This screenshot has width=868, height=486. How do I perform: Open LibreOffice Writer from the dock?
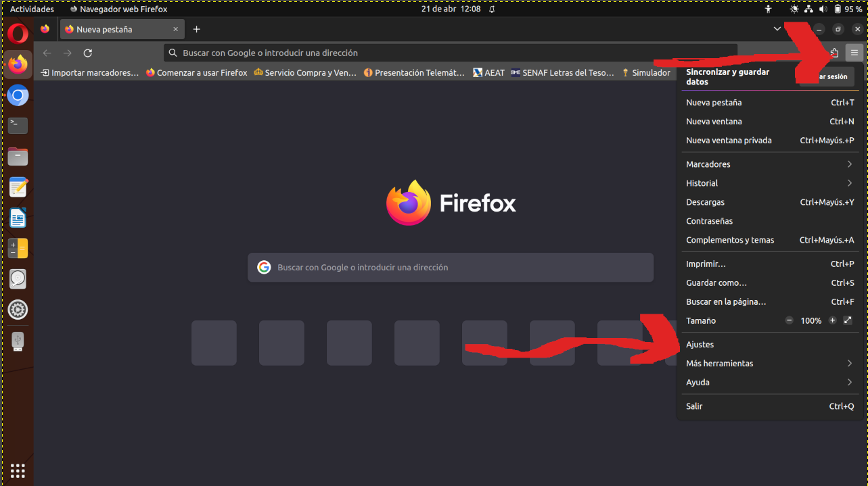pyautogui.click(x=18, y=218)
